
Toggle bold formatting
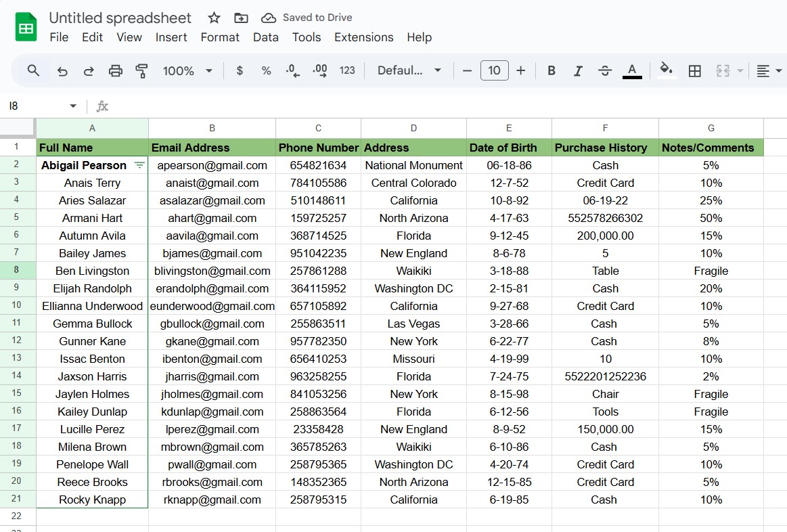[x=551, y=71]
